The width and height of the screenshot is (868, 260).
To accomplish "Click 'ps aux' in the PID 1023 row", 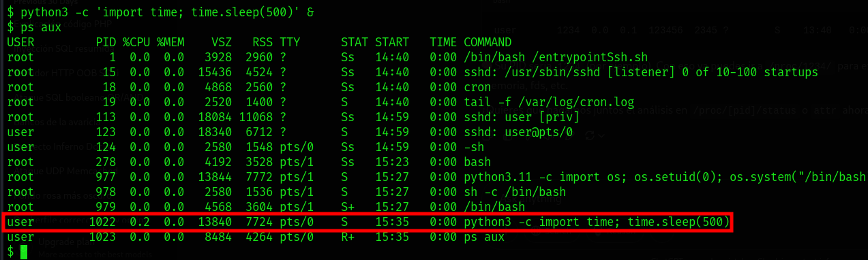I will (484, 237).
